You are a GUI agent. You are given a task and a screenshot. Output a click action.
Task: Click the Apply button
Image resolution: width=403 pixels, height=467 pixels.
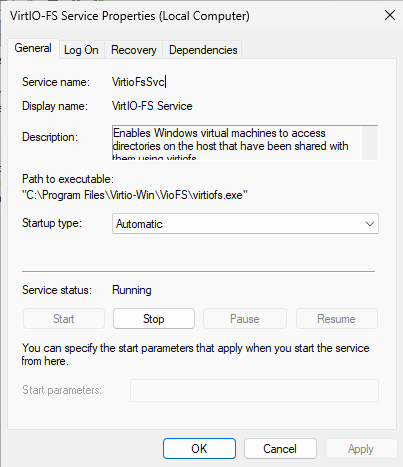(x=361, y=449)
